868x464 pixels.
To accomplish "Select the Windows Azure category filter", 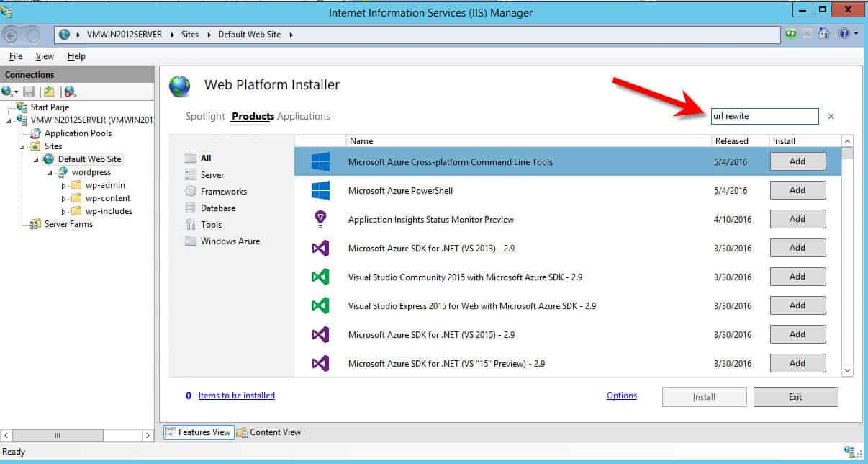I will 230,241.
